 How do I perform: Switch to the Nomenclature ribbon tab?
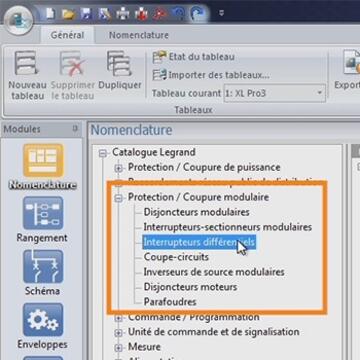click(139, 35)
